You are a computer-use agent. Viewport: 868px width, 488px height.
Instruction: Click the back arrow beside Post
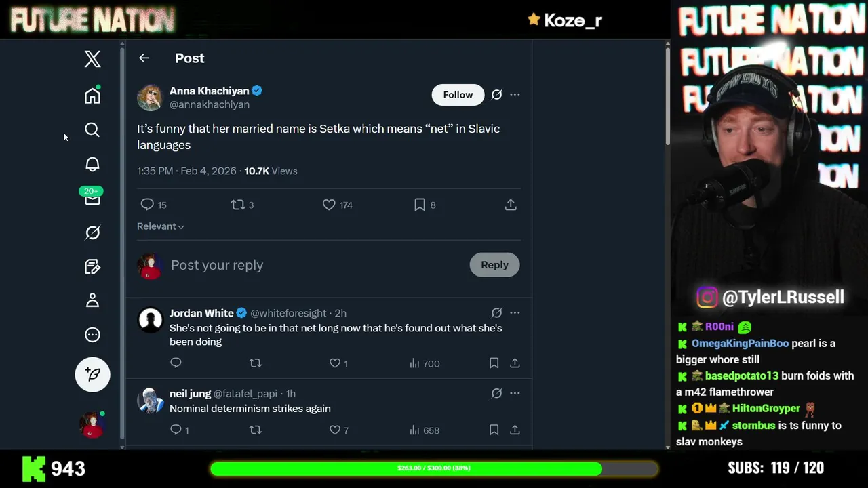(x=144, y=58)
